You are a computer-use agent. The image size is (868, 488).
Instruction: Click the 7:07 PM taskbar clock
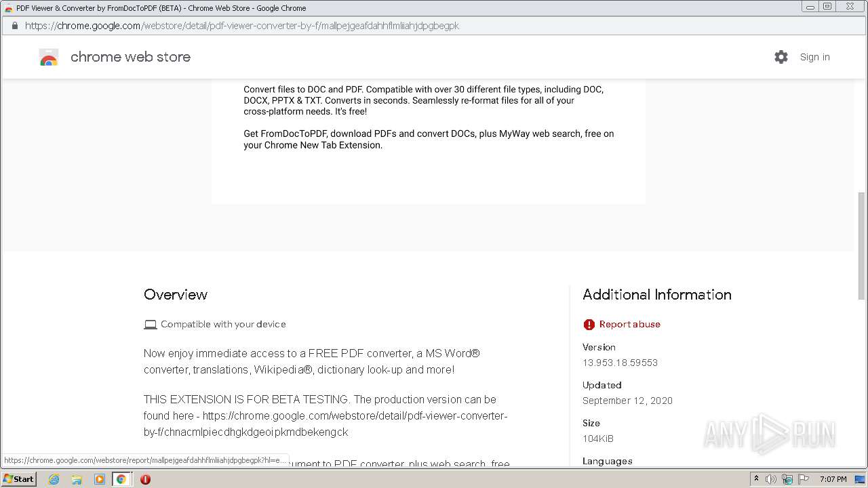click(833, 479)
